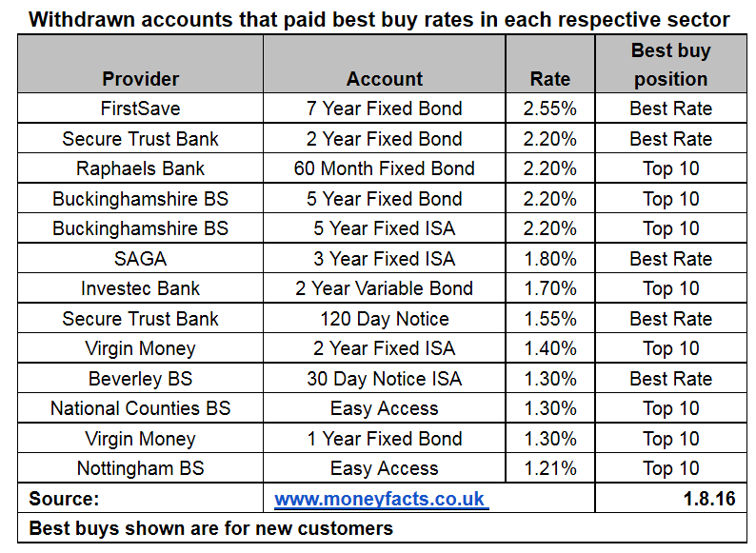Click the 120 Day Notice cell
The image size is (756, 553).
click(384, 319)
